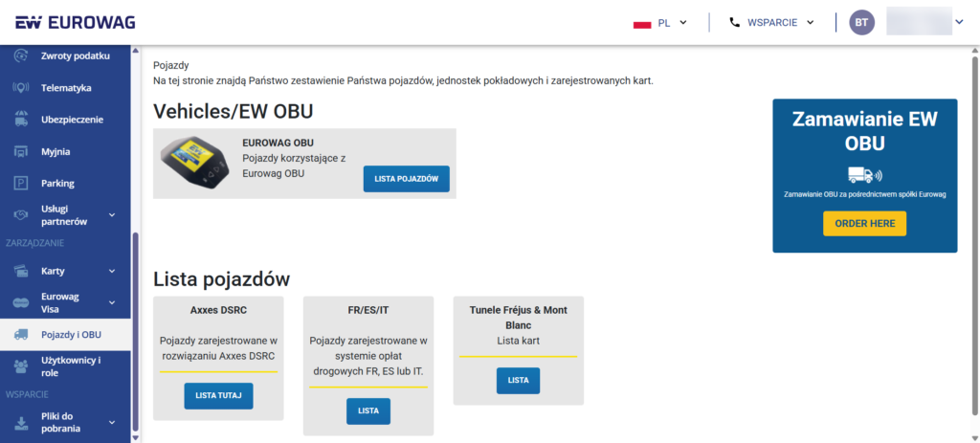Expand the Karty submenu chevron
This screenshot has height=443, width=980.
112,271
